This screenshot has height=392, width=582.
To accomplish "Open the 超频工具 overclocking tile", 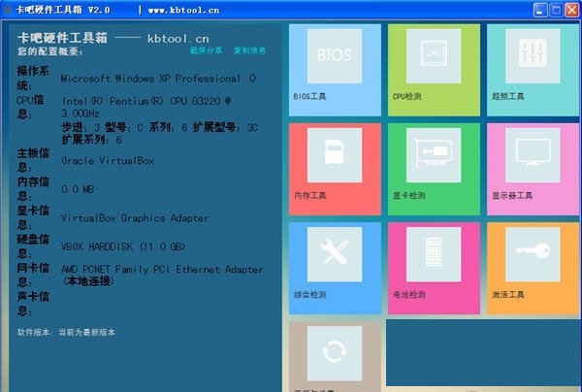I will click(x=533, y=70).
